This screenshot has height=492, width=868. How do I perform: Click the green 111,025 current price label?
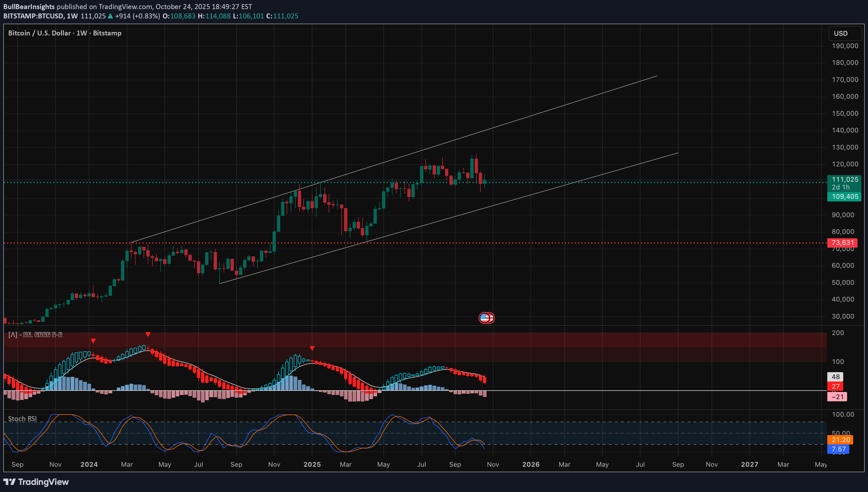(844, 179)
